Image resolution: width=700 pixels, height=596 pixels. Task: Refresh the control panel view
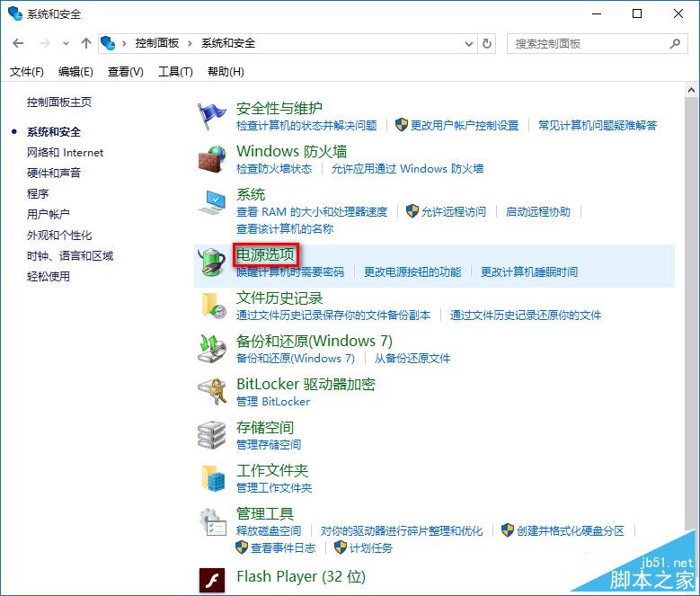coord(487,43)
